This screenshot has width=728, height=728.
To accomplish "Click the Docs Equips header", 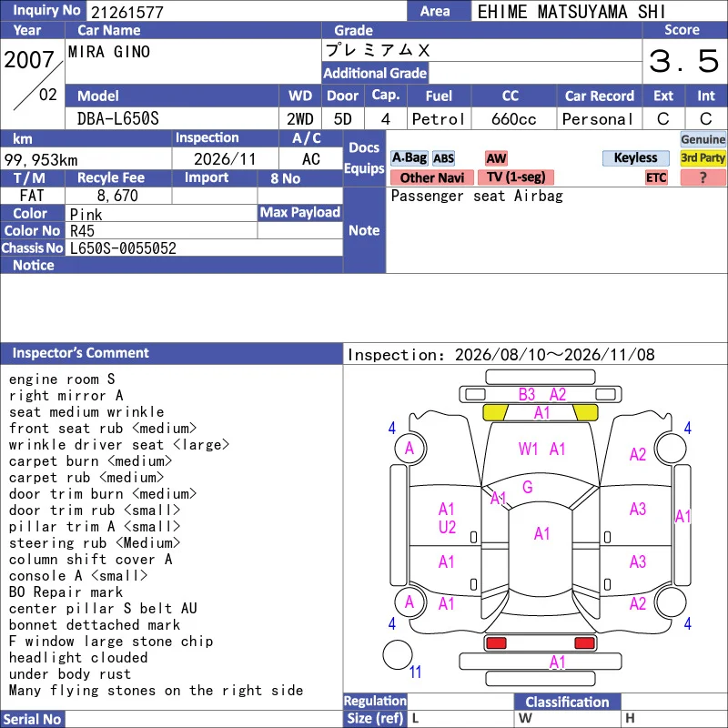I will point(365,157).
